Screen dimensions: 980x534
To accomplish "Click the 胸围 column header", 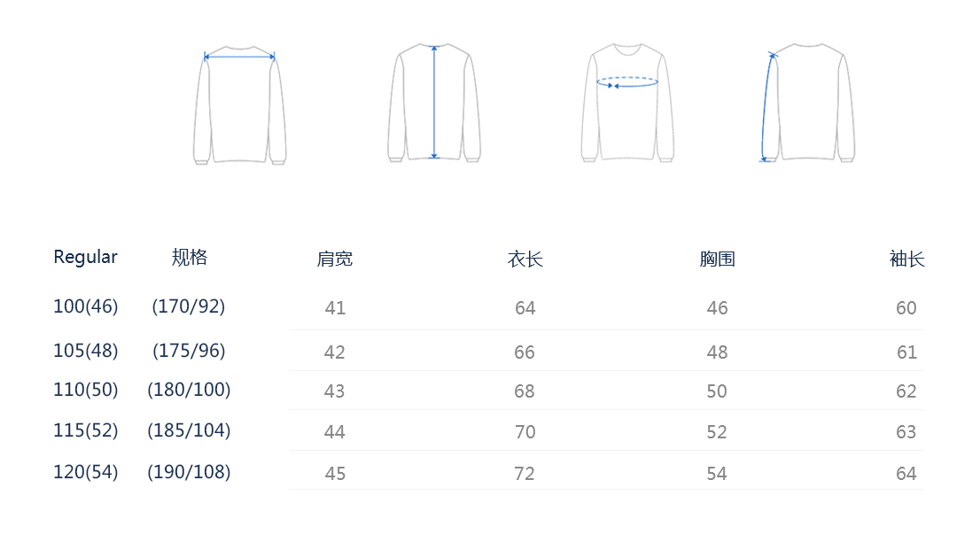I will pyautogui.click(x=717, y=259).
